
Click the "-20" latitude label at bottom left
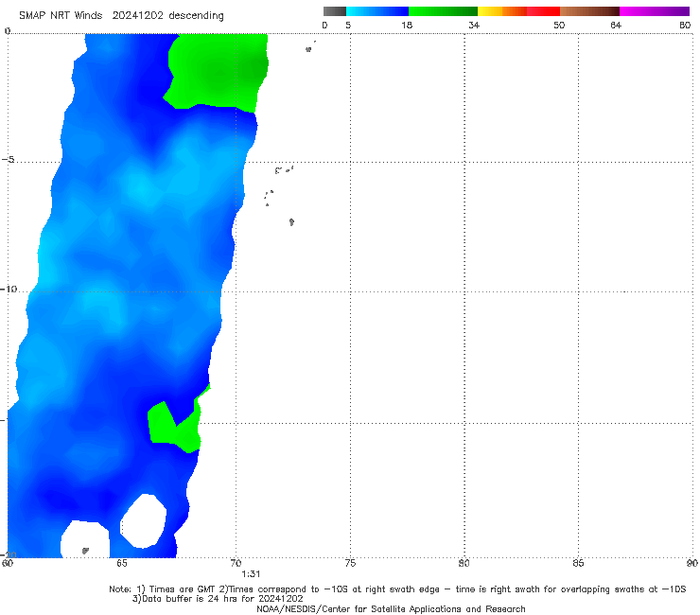(9, 554)
